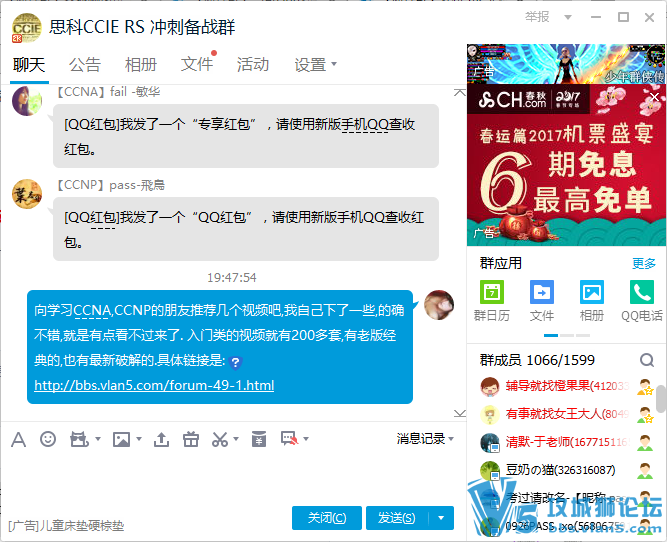This screenshot has height=542, width=667.
Task: Click the blue shield question mark icon
Action: [x=235, y=362]
